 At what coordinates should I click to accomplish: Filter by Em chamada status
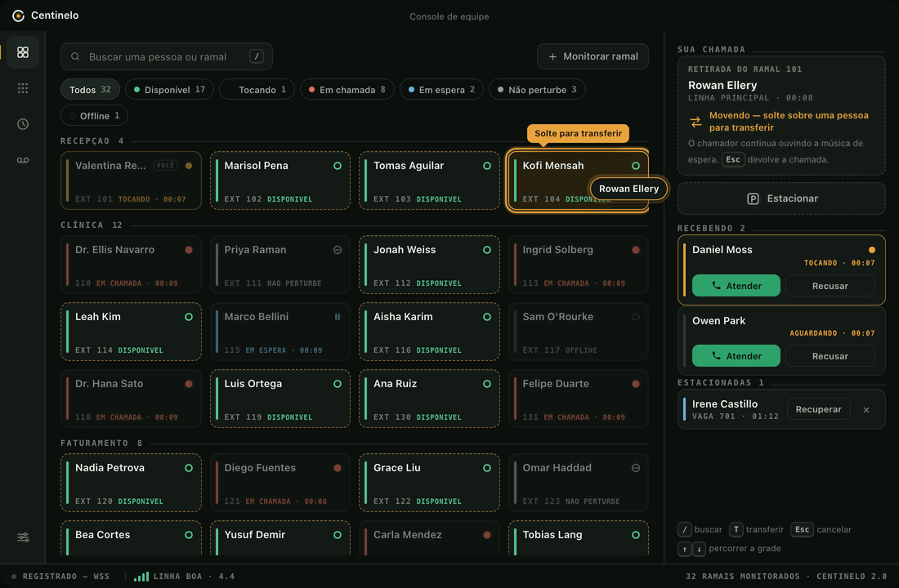click(x=347, y=89)
